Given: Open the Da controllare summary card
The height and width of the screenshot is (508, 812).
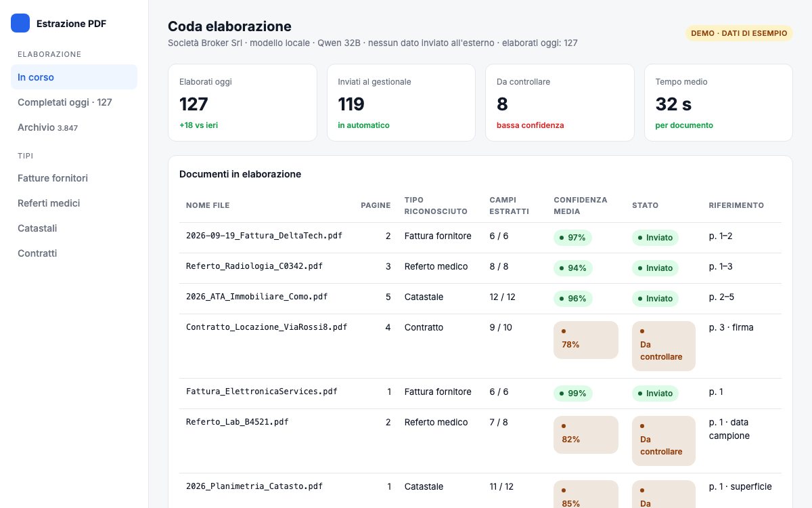Looking at the screenshot, I should [560, 102].
